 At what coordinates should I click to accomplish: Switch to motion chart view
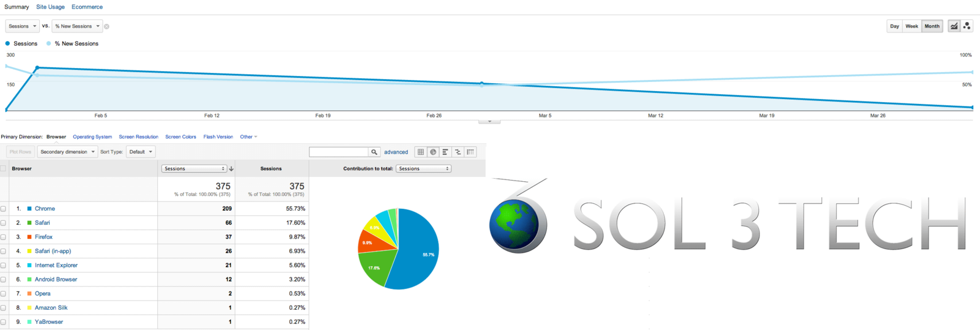point(967,26)
